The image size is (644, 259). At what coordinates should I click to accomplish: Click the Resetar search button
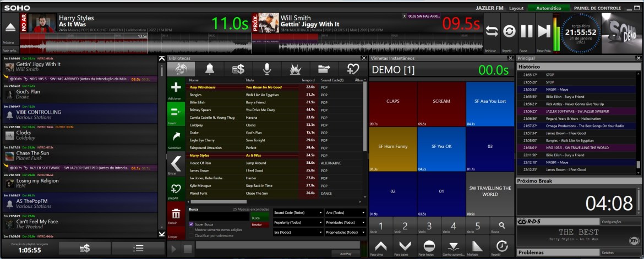[256, 224]
